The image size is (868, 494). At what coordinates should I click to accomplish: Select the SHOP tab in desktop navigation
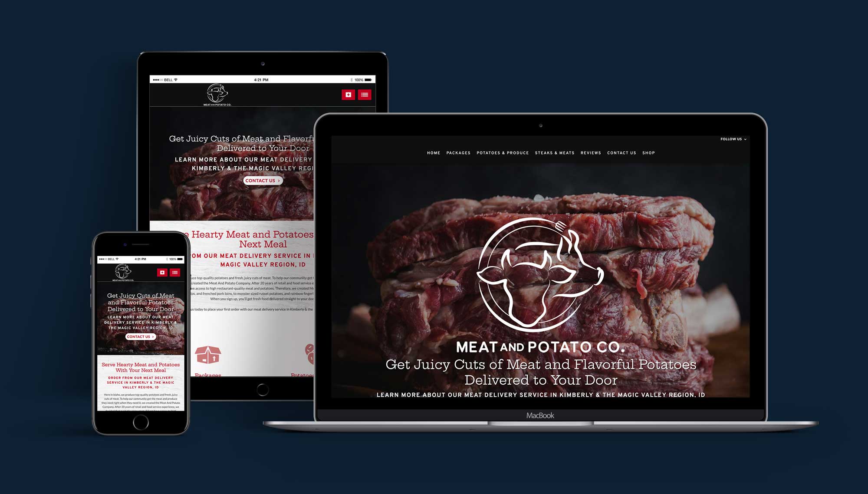point(649,153)
